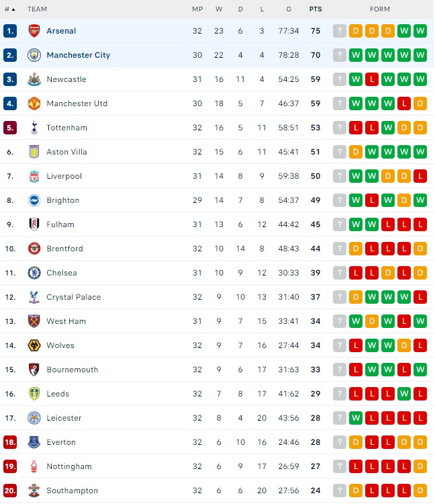Sort standings by MP column header
The height and width of the screenshot is (504, 435).
pos(197,9)
